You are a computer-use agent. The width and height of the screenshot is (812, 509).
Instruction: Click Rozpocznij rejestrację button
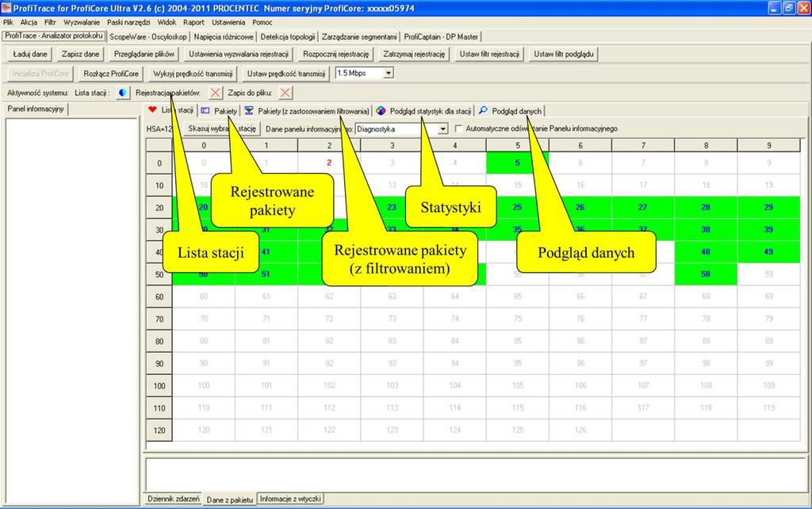coord(336,54)
